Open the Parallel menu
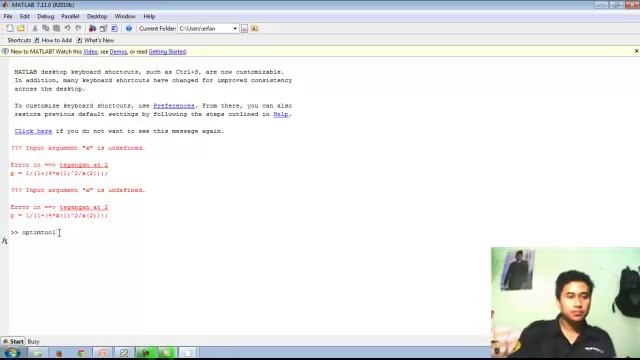Viewport: 640px width, 360px height. 70,16
